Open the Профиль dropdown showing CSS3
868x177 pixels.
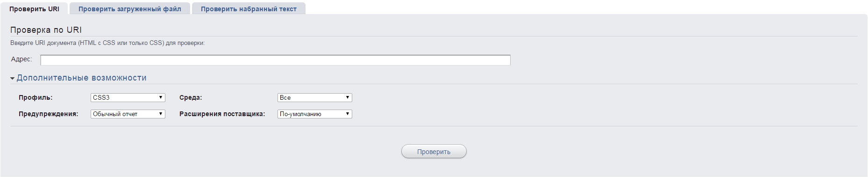pyautogui.click(x=128, y=97)
